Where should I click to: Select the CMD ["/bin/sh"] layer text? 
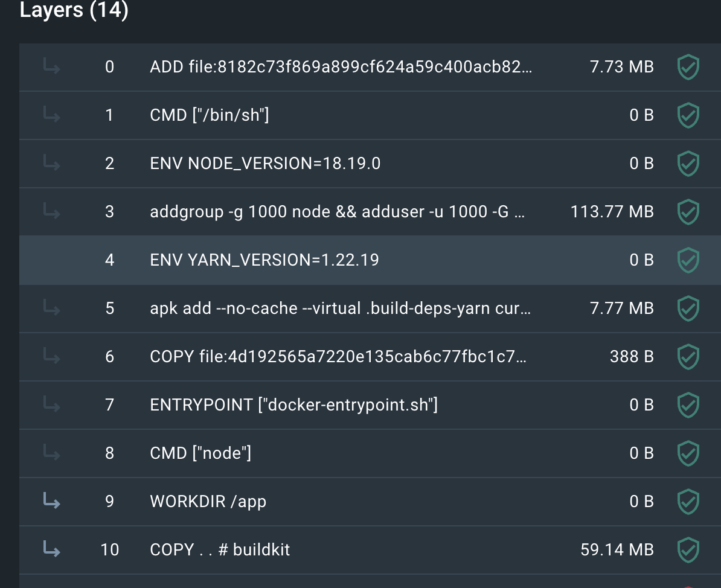click(209, 115)
